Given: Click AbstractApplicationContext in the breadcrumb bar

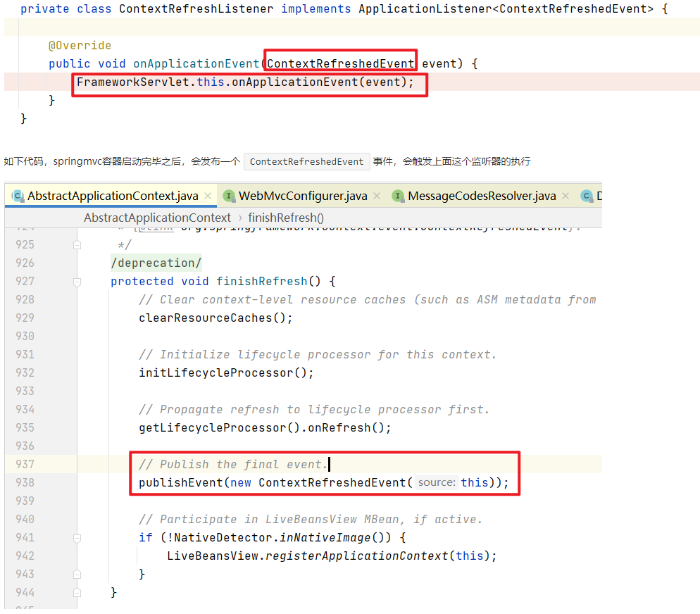Looking at the screenshot, I should tap(157, 218).
